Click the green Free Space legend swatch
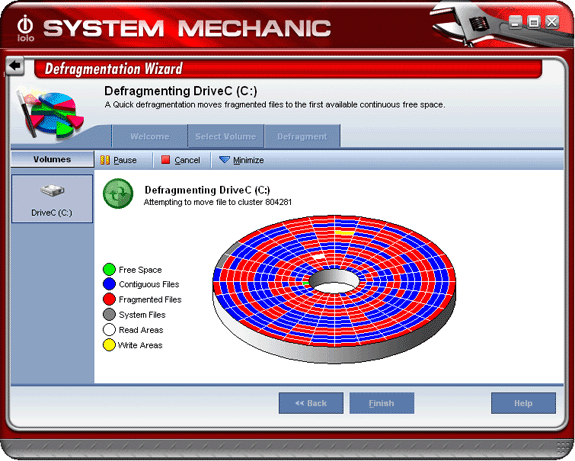575x461 pixels. (x=109, y=269)
